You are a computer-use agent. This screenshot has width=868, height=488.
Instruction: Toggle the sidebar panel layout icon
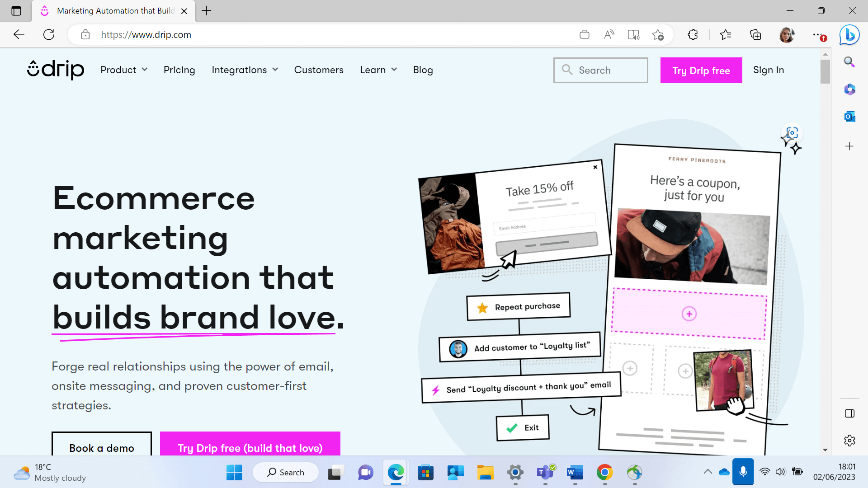click(x=849, y=413)
